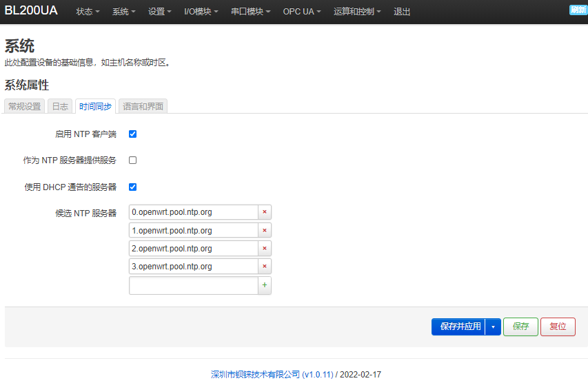Viewport: 588px width, 383px height.
Task: Switch to the 日志 tab
Action: coord(60,107)
